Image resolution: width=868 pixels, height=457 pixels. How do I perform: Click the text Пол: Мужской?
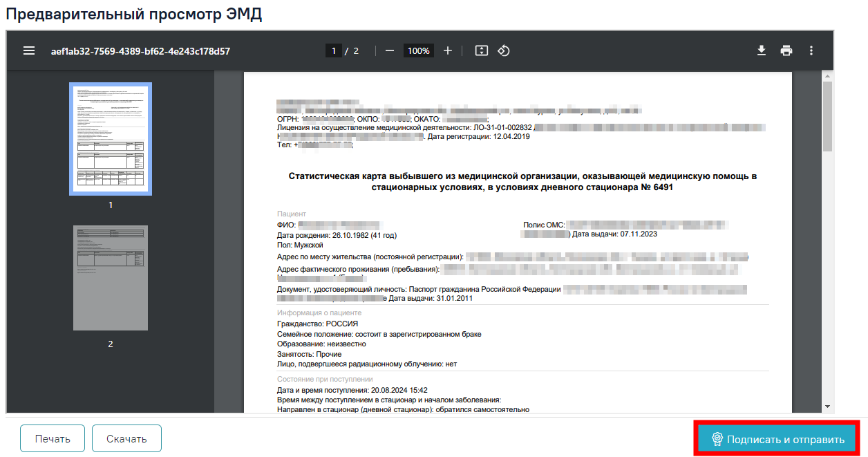[x=300, y=245]
